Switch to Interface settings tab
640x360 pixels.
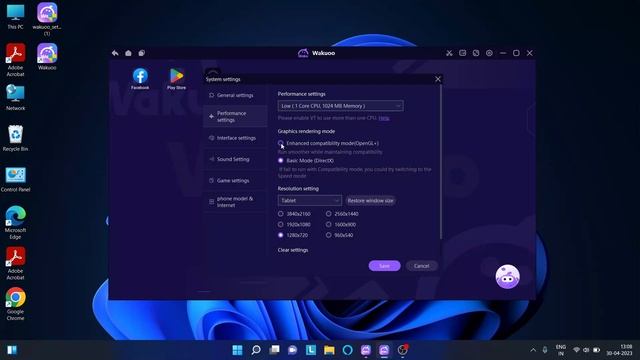(x=235, y=138)
